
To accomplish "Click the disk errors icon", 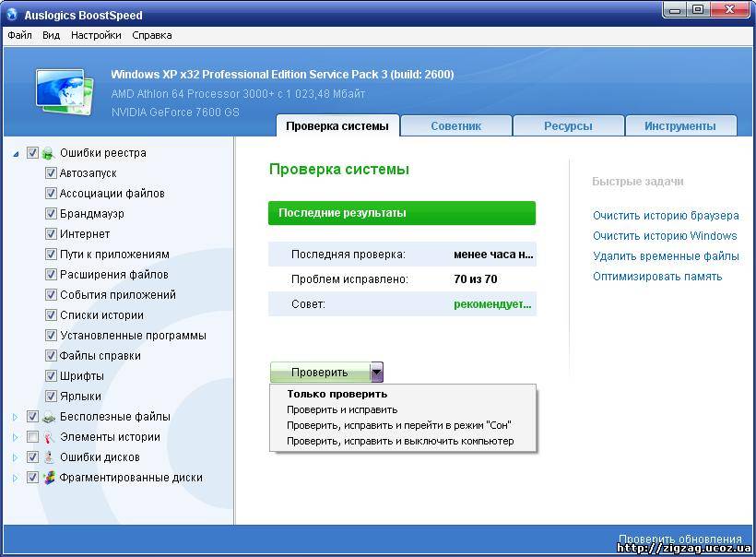I will (49, 457).
